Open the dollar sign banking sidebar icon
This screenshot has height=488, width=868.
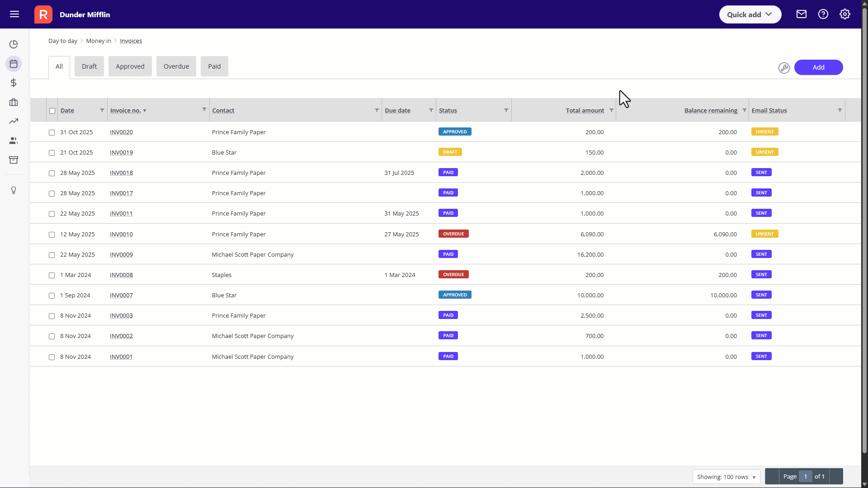click(14, 83)
